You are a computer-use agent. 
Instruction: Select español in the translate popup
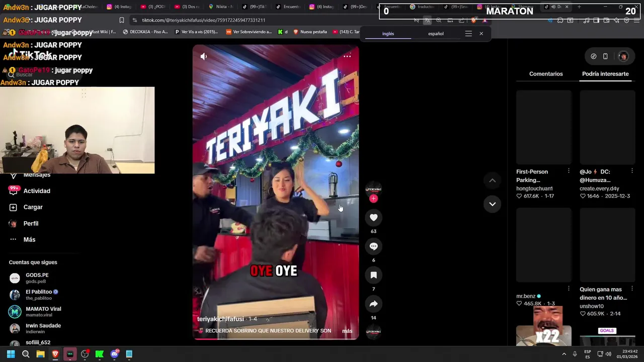[436, 34]
